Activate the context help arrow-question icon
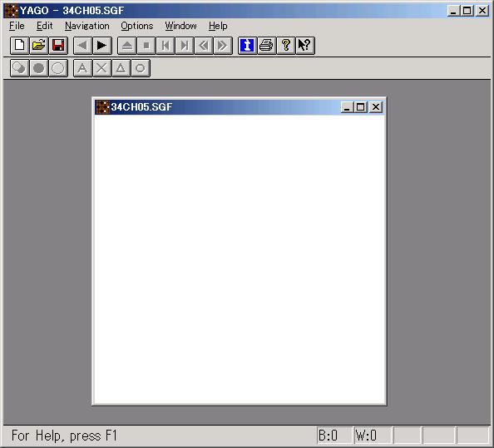Viewport: 494px width, 448px height. pos(305,46)
